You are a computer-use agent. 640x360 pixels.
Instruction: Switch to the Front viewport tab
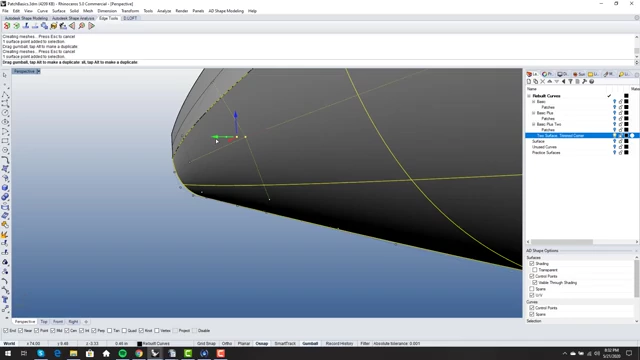coord(58,322)
